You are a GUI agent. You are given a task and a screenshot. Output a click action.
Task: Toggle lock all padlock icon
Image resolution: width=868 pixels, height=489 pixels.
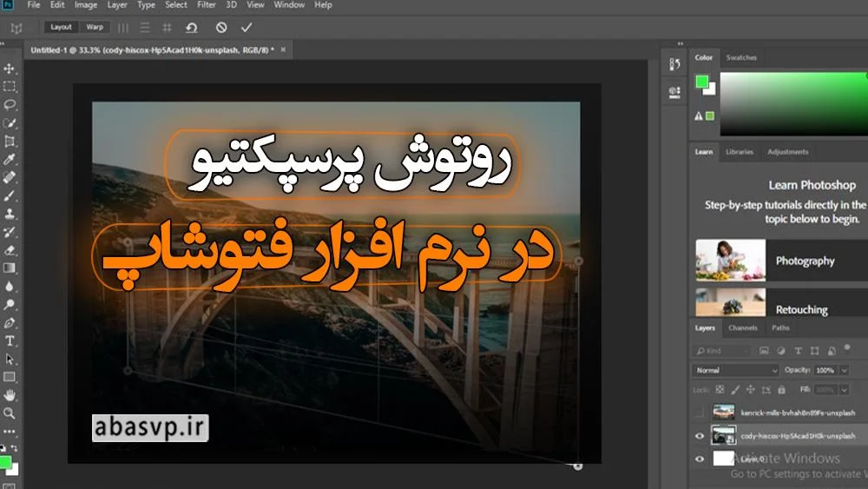782,390
